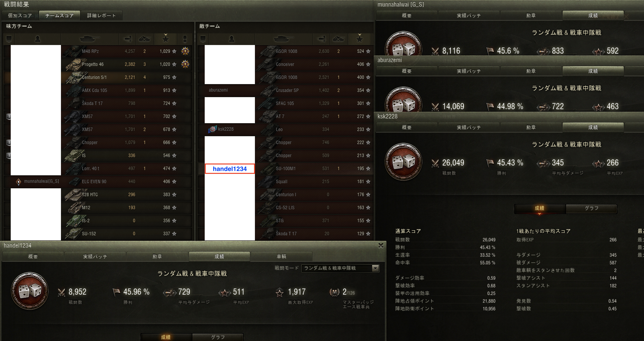The image size is (644, 341).
Task: Select the Centurion 5/1 row in ally team
Action: (x=98, y=77)
